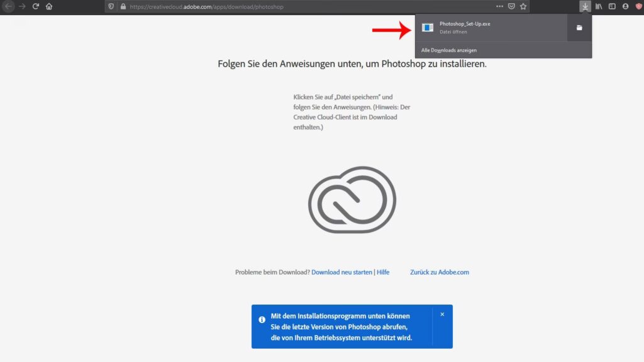Go to the Firefox home page
The image size is (644, 362).
(x=49, y=6)
